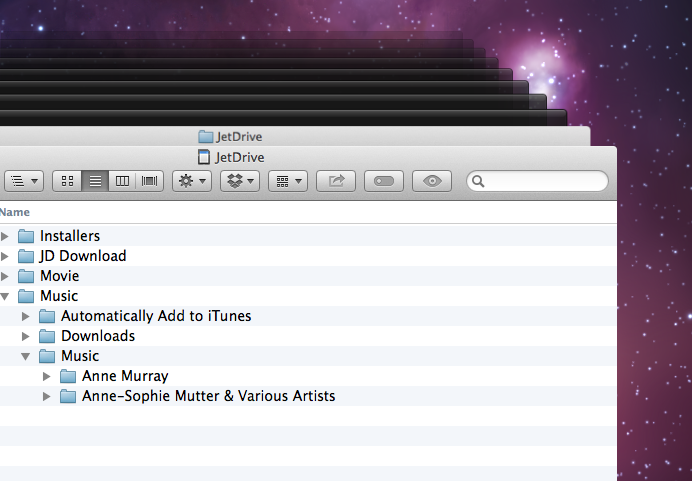The image size is (692, 481).
Task: Open the Dropbox toolbar menu
Action: [240, 181]
